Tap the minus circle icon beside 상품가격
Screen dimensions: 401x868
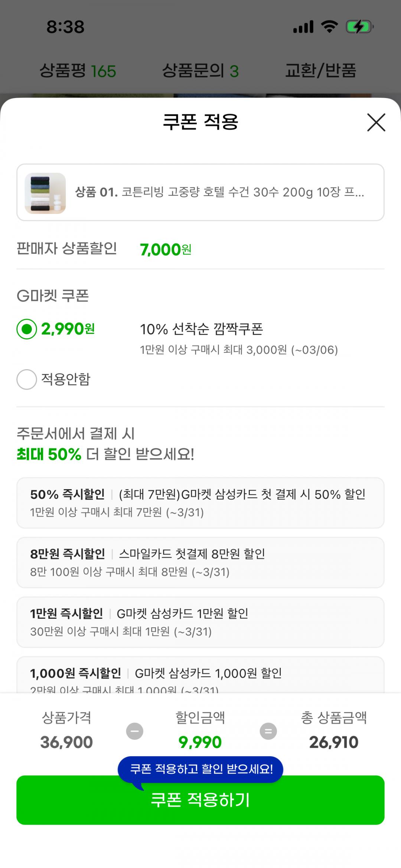pos(134,731)
